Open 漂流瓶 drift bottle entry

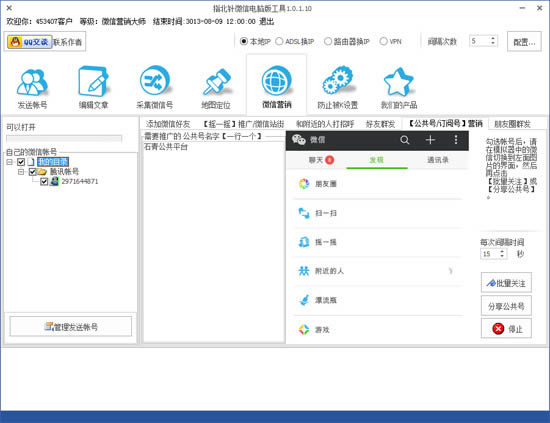(x=377, y=300)
